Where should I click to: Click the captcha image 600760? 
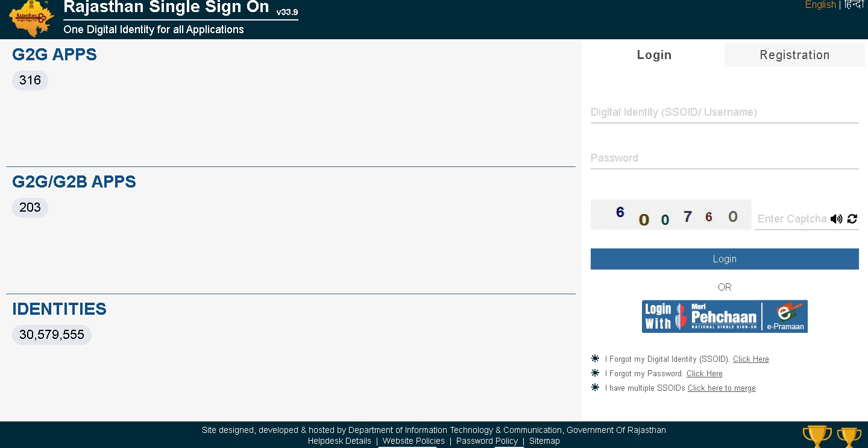point(671,215)
